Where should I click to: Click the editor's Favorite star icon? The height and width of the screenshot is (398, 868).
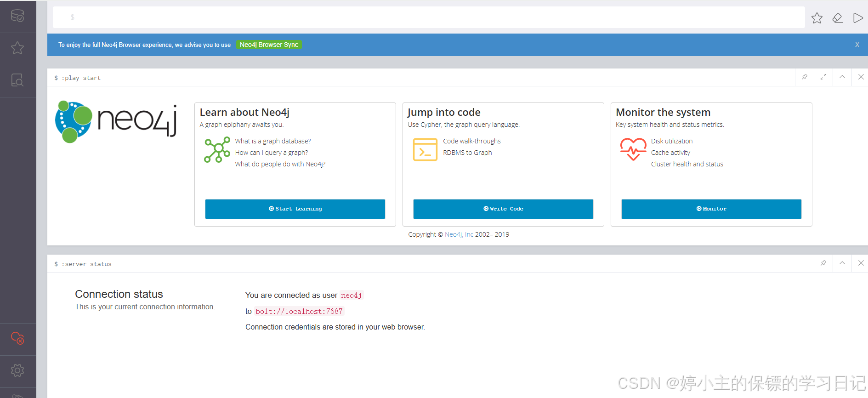point(817,18)
